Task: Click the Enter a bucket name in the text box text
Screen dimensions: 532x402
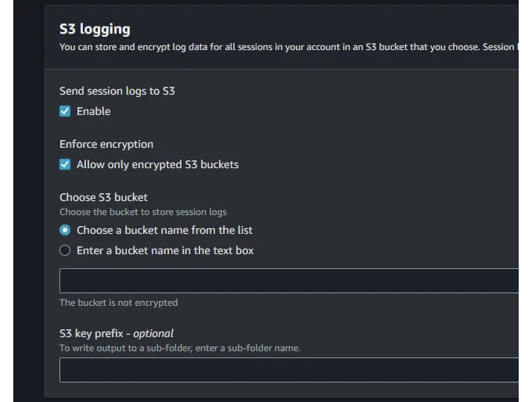Action: tap(165, 250)
